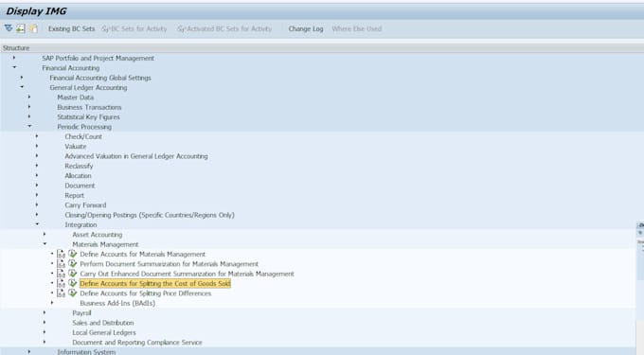
Task: Open documentation icon for Carry Out Enhanced Document Summarization
Action: 61,274
